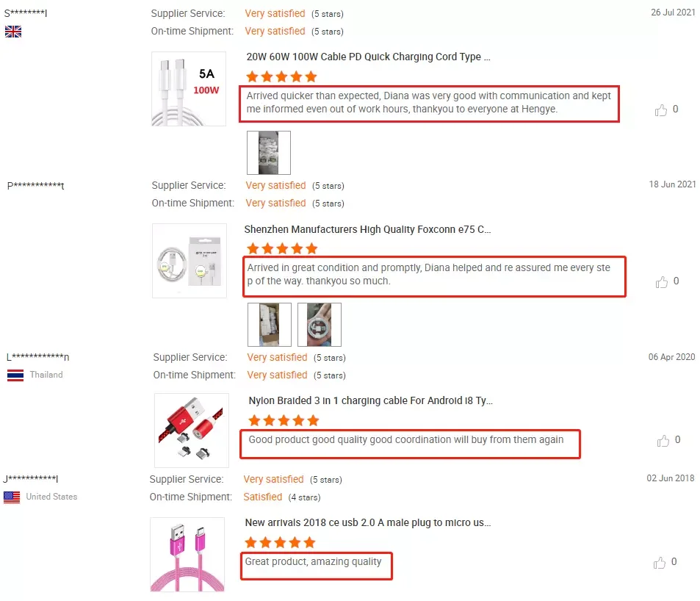Enlarge the coiled cable review photo

click(x=319, y=325)
